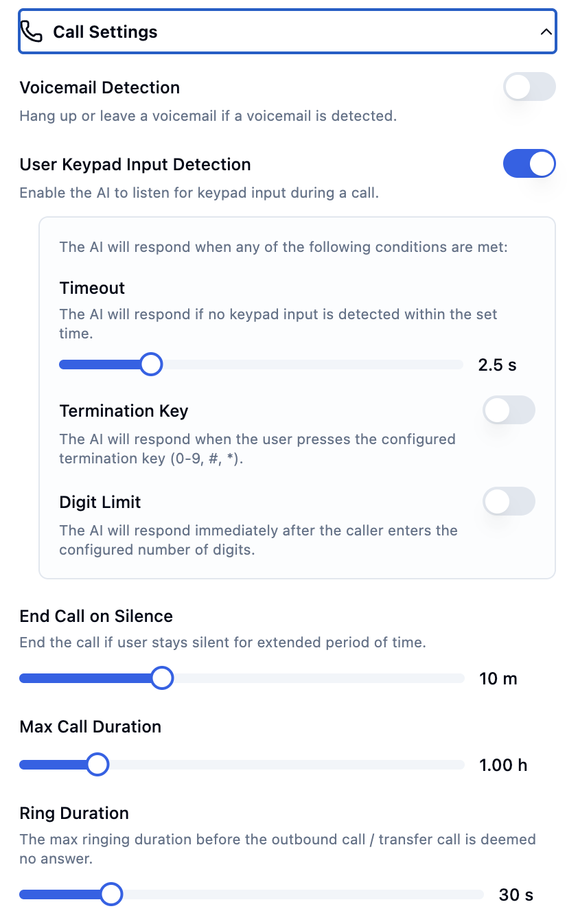Screen dimensions: 567x924
Task: Select the 1.00 h max duration value
Action: (x=503, y=765)
